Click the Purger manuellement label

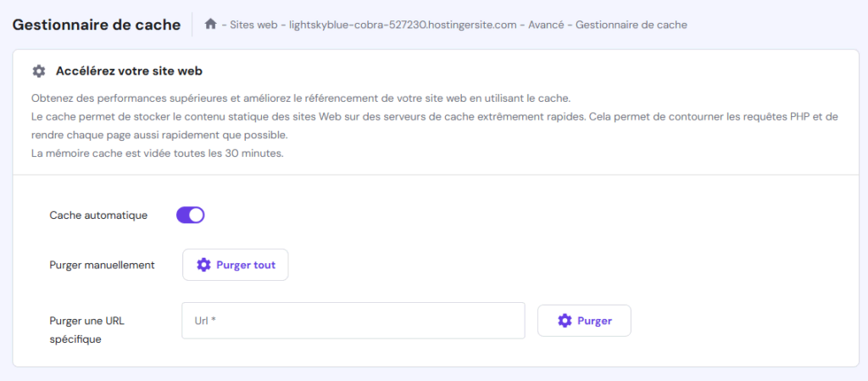point(102,265)
